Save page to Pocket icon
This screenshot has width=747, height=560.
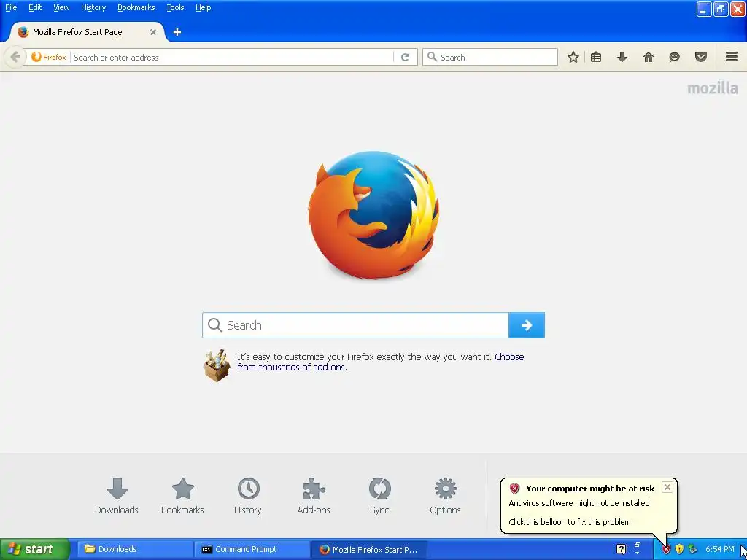pos(701,57)
